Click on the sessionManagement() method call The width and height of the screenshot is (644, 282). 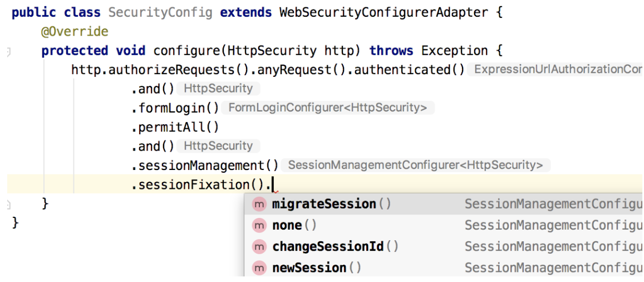pos(205,166)
